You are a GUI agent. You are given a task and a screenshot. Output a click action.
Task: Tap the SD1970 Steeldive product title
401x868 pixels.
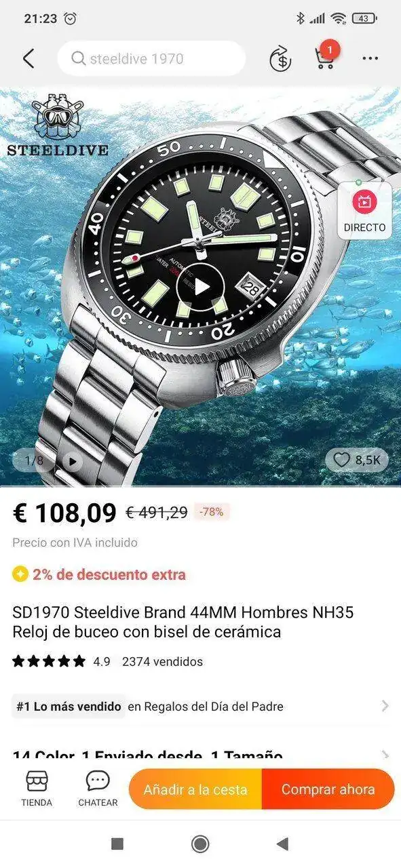click(183, 622)
